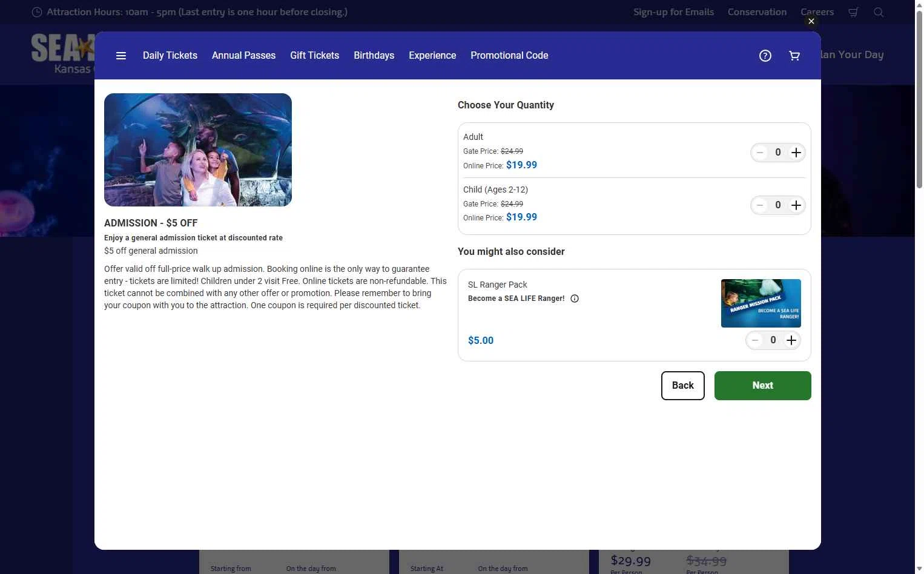Remove one SL Ranger Pack
924x574 pixels.
pyautogui.click(x=755, y=340)
